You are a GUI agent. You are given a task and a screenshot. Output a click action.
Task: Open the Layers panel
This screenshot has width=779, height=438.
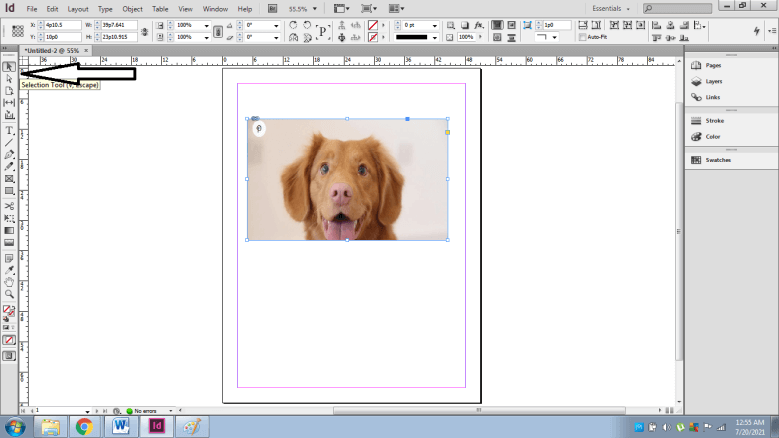713,81
